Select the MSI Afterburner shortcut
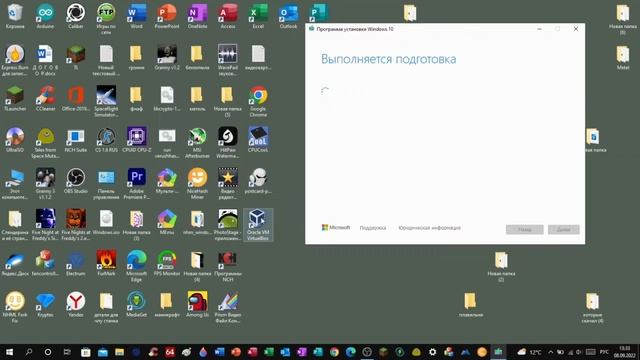Image resolution: width=640 pixels, height=360 pixels. (x=198, y=142)
